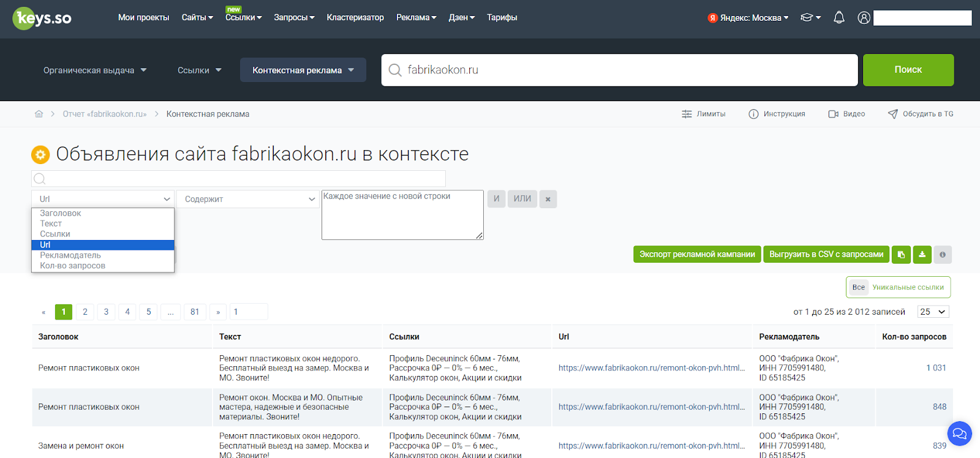Open the Содержит condition dropdown

[x=248, y=199]
